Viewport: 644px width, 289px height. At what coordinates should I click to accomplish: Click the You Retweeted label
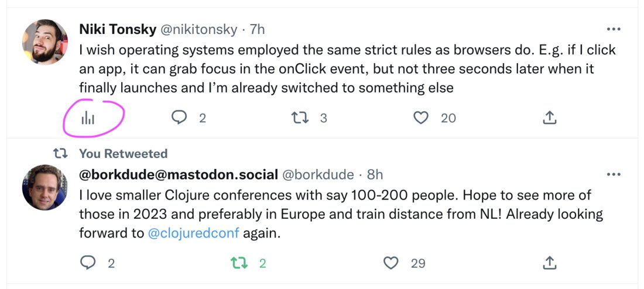click(x=123, y=153)
